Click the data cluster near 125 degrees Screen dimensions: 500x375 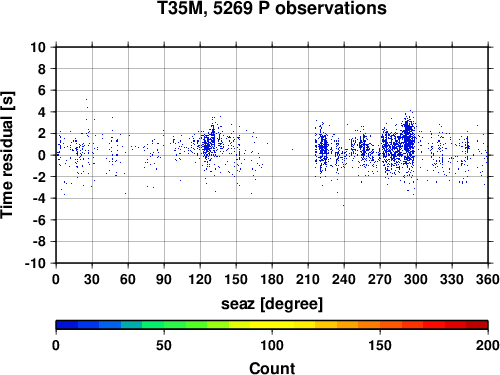[207, 147]
